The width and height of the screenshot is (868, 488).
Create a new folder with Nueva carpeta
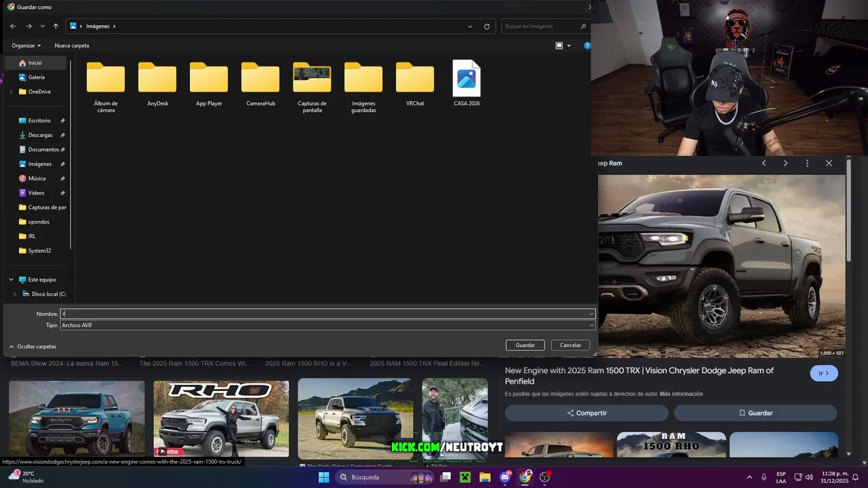[x=72, y=45]
